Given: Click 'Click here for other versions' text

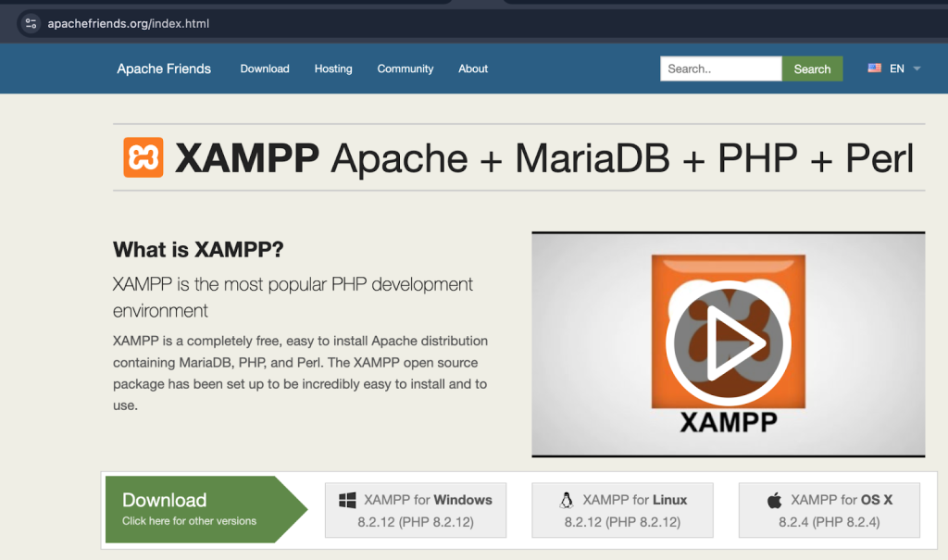Looking at the screenshot, I should coord(189,521).
